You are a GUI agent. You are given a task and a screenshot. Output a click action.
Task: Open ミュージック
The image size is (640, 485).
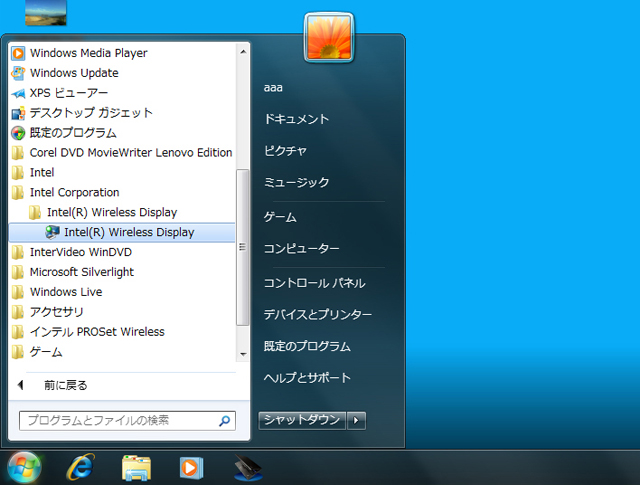(x=296, y=182)
